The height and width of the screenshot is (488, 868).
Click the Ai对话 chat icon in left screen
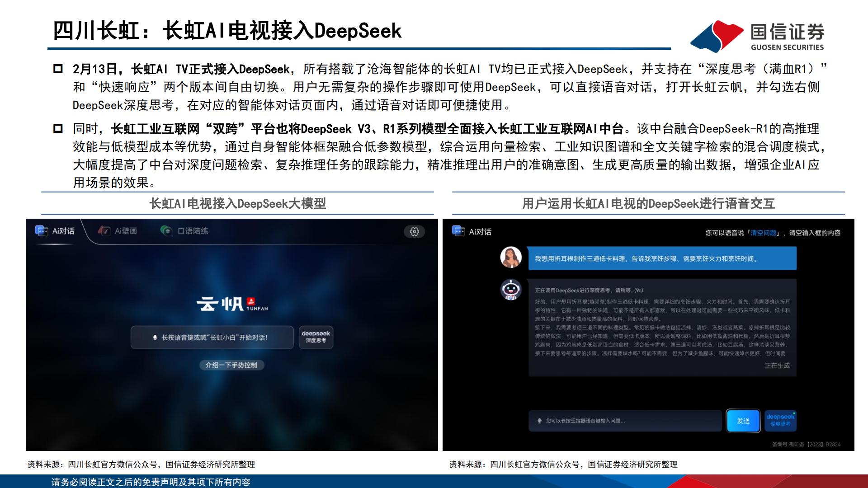pos(42,231)
